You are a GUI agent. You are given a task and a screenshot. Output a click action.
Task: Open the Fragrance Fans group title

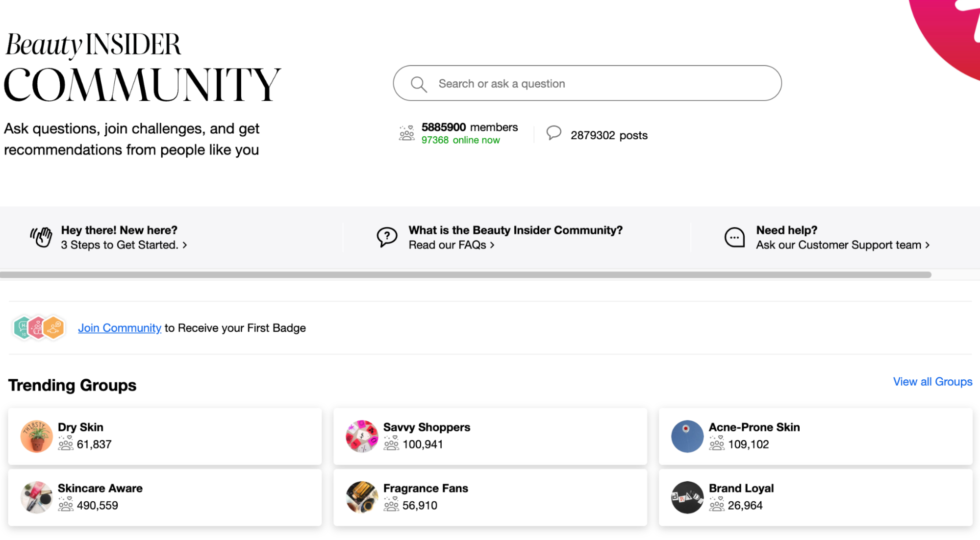pyautogui.click(x=426, y=488)
